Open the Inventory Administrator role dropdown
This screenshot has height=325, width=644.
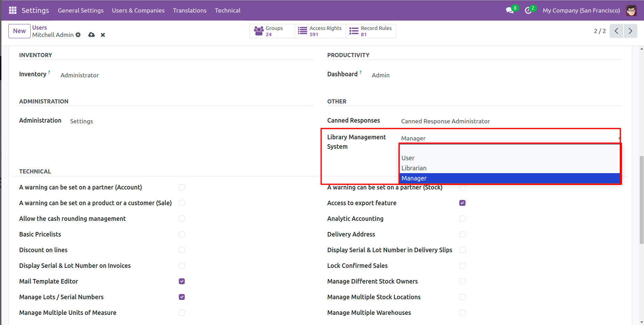click(80, 75)
